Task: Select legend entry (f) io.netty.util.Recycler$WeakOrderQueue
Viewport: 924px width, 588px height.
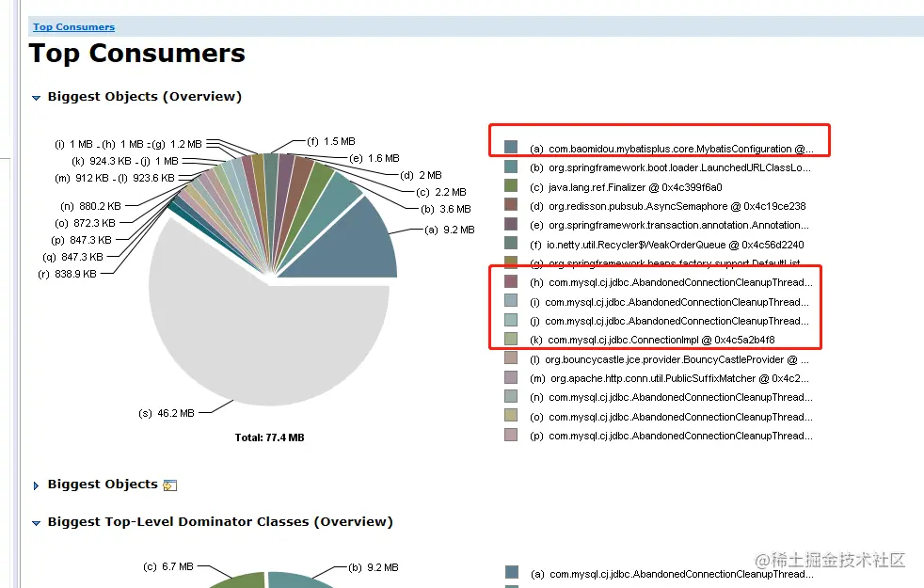Action: pos(666,245)
